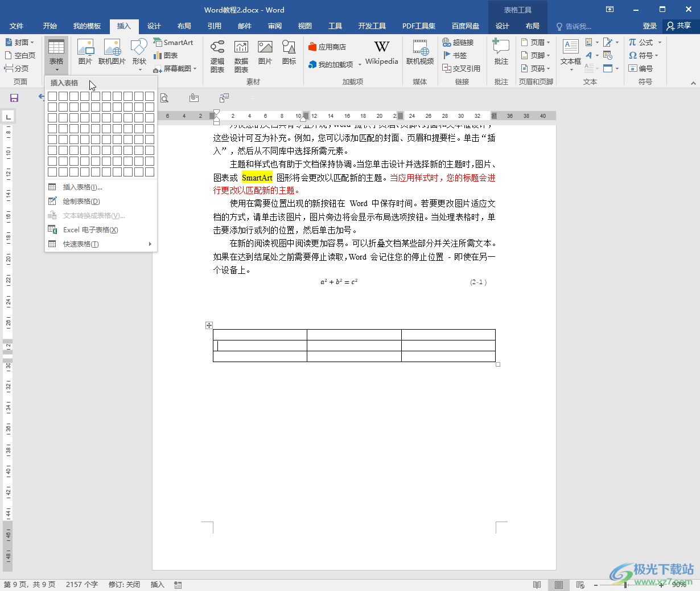Click the print preview magnifier icon
The height and width of the screenshot is (591, 700).
click(x=164, y=98)
